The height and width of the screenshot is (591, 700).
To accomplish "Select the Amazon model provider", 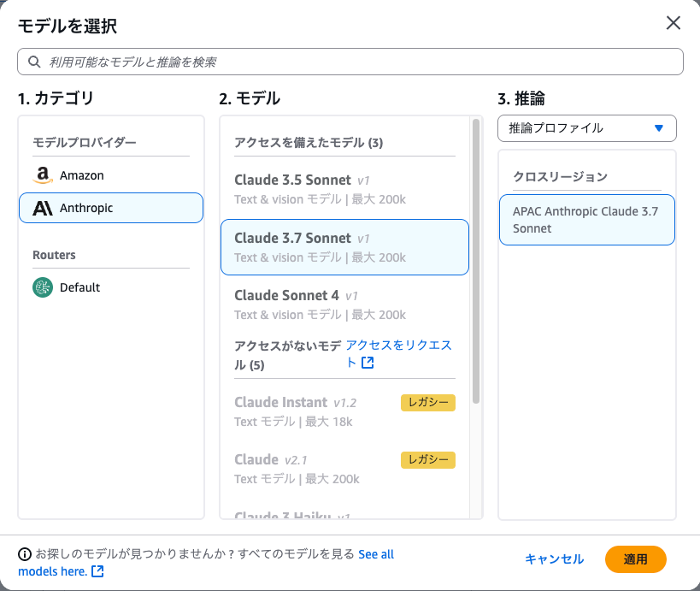I will tap(111, 175).
